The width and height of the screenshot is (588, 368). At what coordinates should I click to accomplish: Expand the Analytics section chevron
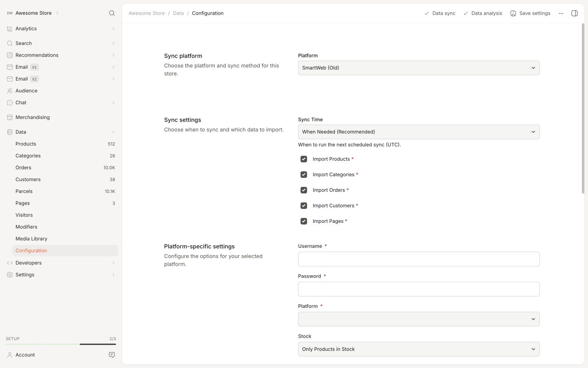click(114, 29)
